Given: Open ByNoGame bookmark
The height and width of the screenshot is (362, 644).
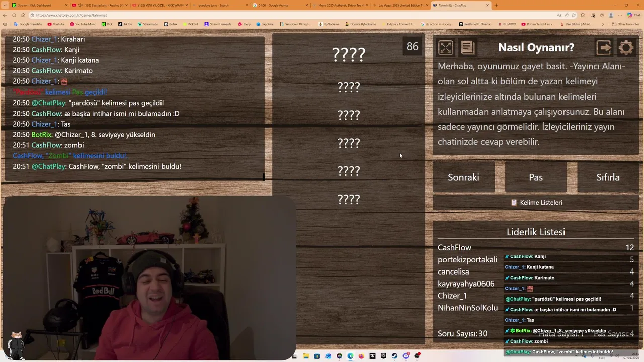Looking at the screenshot, I should (329, 24).
